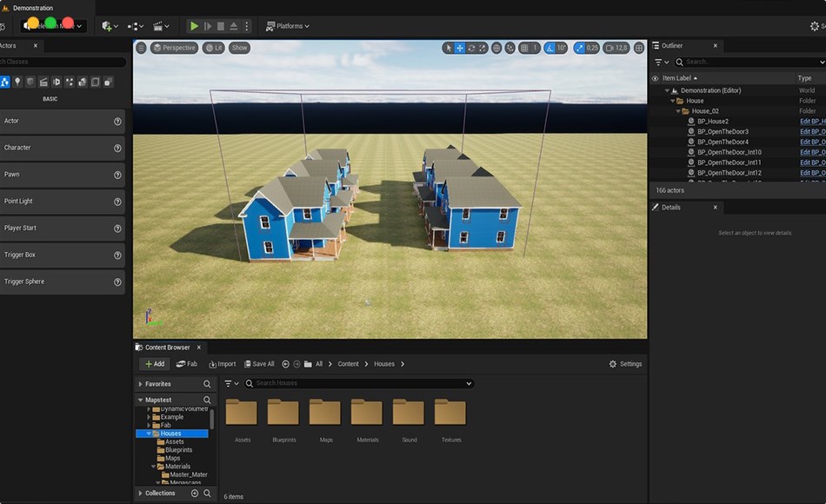Click the Import button
Screen dimensions: 826x504
click(222, 364)
